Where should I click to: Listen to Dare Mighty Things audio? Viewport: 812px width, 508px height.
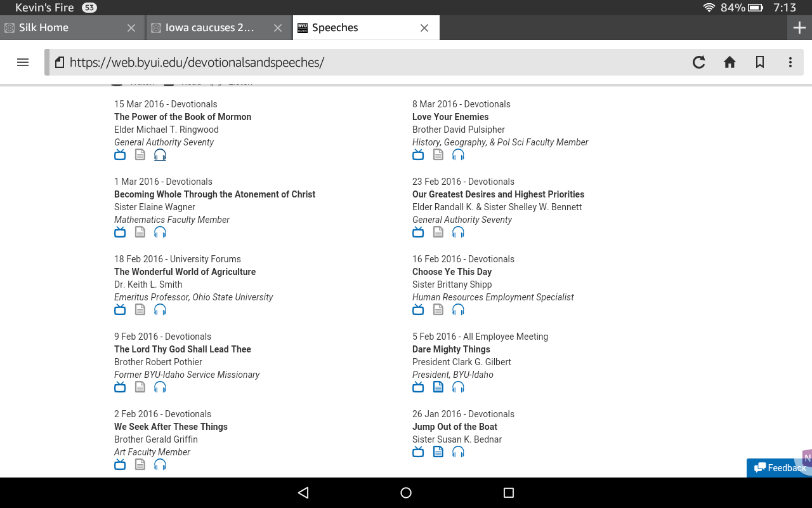click(458, 387)
